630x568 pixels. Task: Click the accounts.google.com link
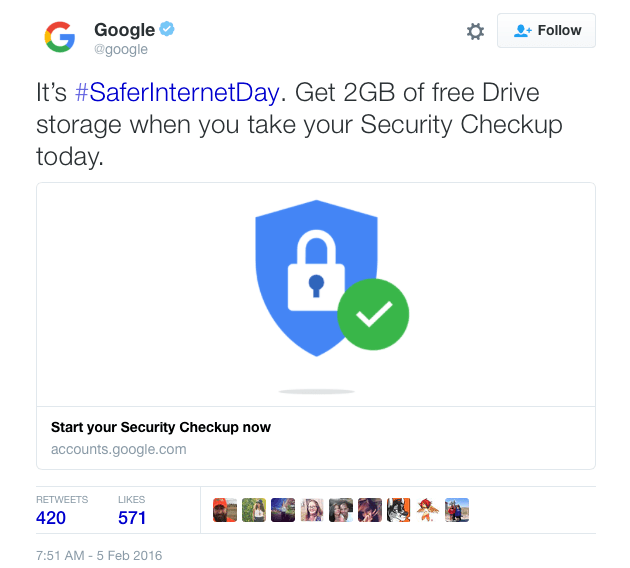pos(119,449)
